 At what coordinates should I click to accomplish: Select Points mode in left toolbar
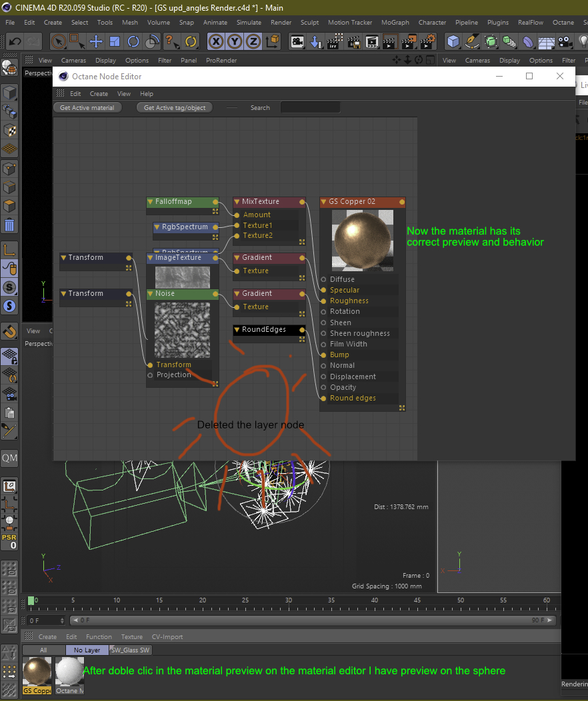(9, 169)
